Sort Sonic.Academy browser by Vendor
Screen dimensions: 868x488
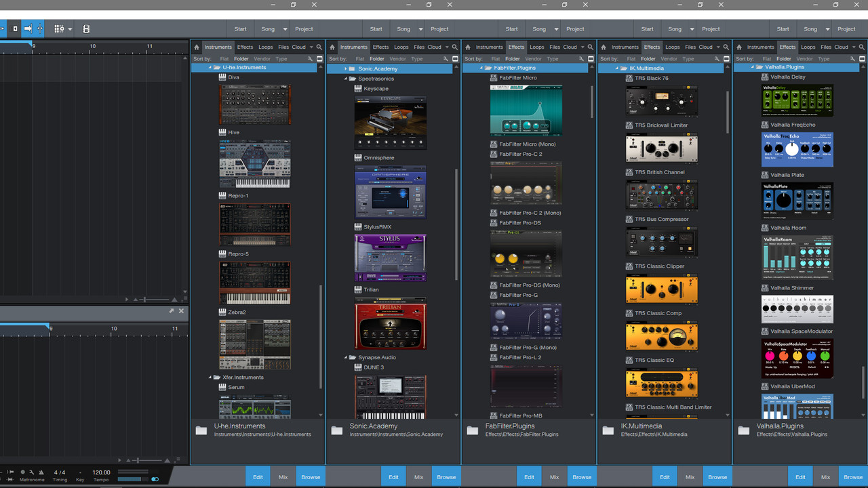[x=397, y=59]
